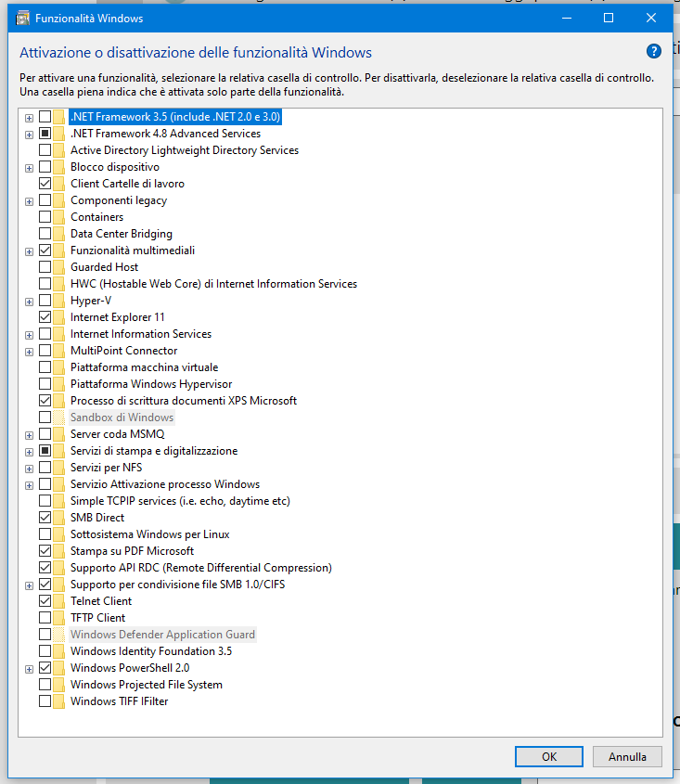Click folder icon beside Server coda MSMQ
The image size is (680, 784).
(x=59, y=434)
